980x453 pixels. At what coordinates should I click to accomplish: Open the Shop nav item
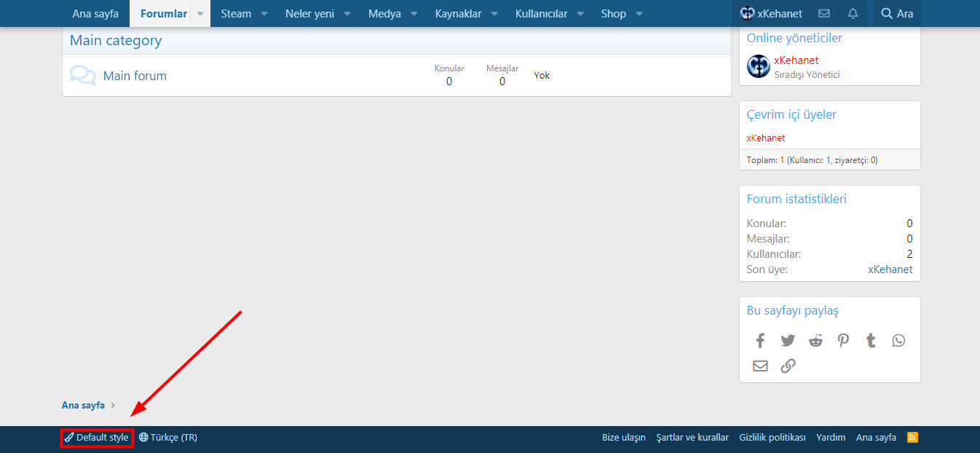coord(613,14)
